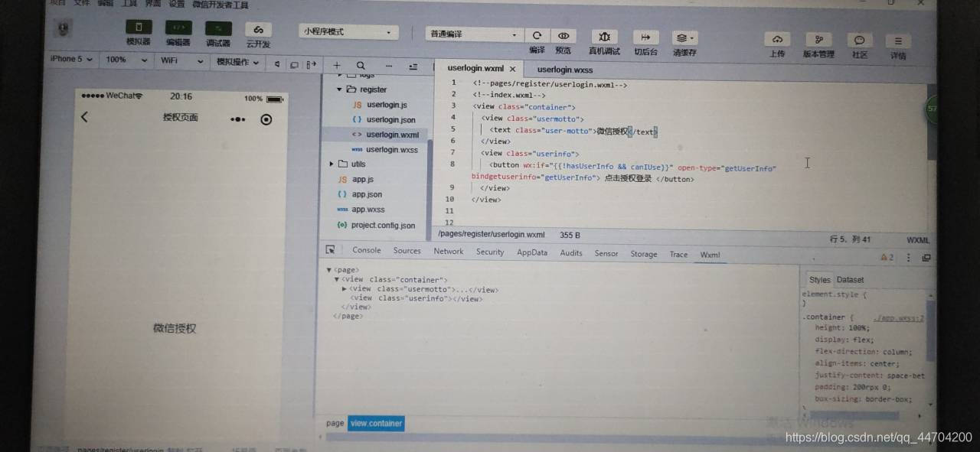Switch to the Security tab

point(490,252)
